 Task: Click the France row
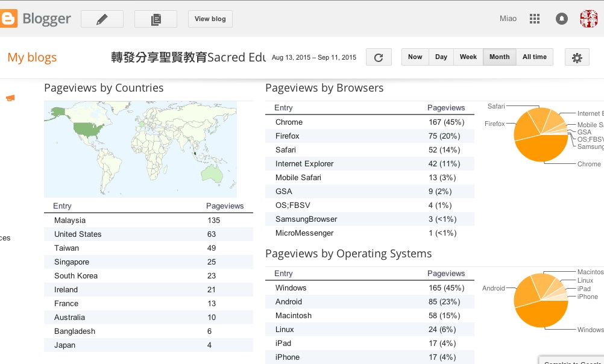tap(148, 304)
